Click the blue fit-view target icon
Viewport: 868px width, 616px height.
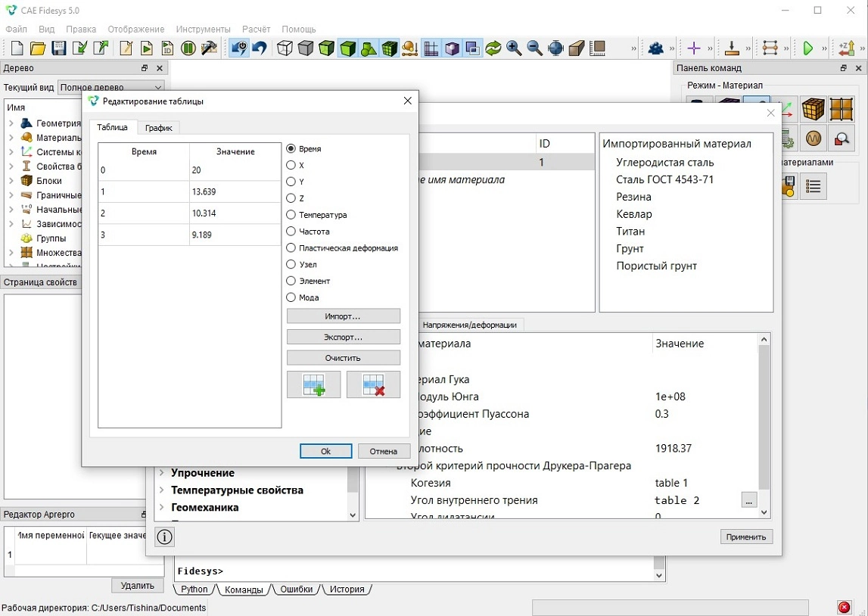555,48
